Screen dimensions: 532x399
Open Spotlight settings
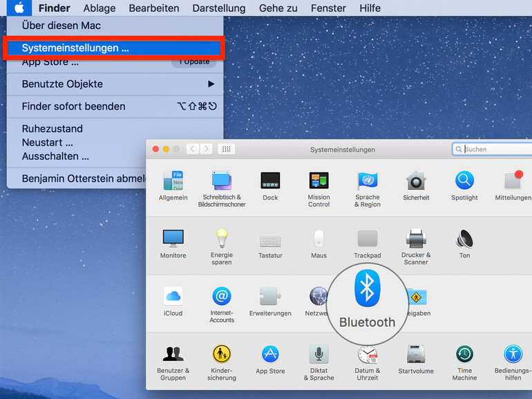[x=464, y=186]
